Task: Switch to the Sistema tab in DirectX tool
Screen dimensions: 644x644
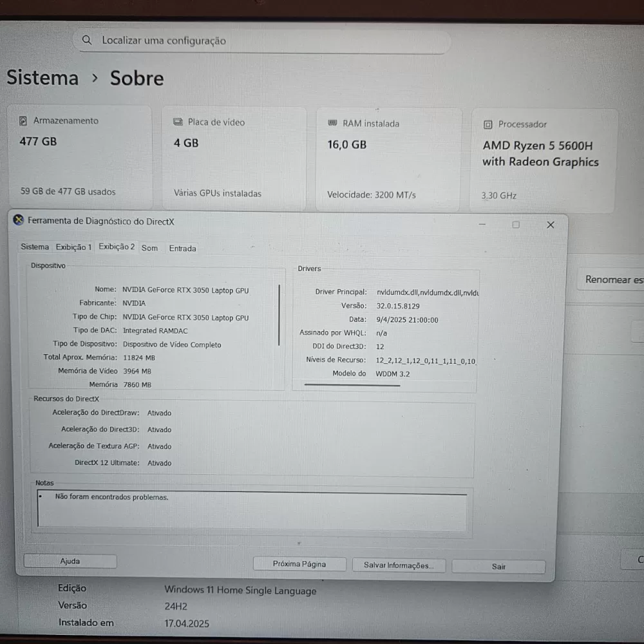Action: tap(35, 247)
